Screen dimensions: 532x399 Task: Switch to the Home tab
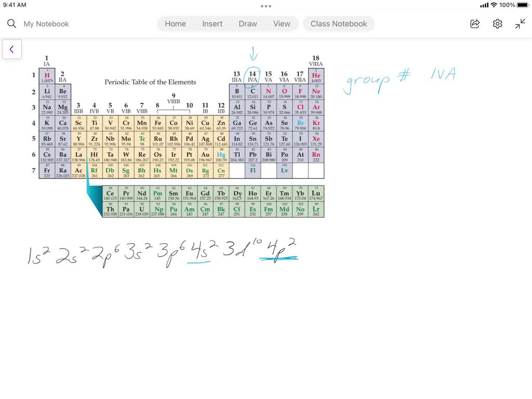click(175, 23)
